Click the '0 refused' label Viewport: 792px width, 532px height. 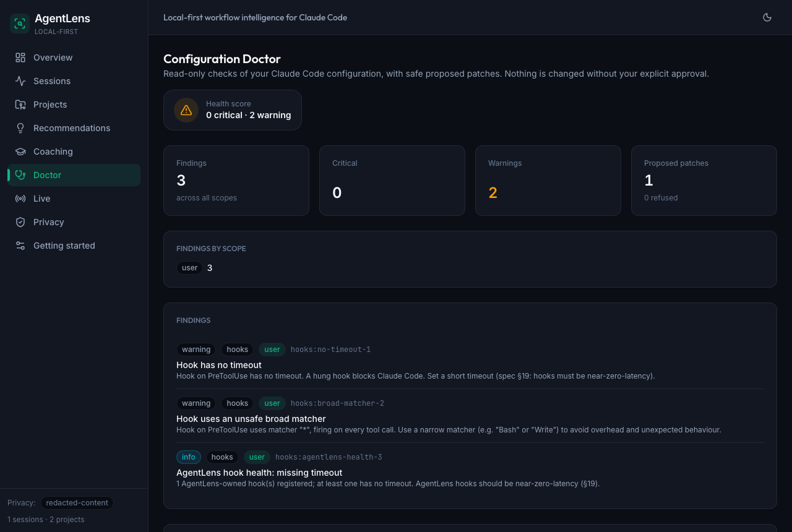661,198
